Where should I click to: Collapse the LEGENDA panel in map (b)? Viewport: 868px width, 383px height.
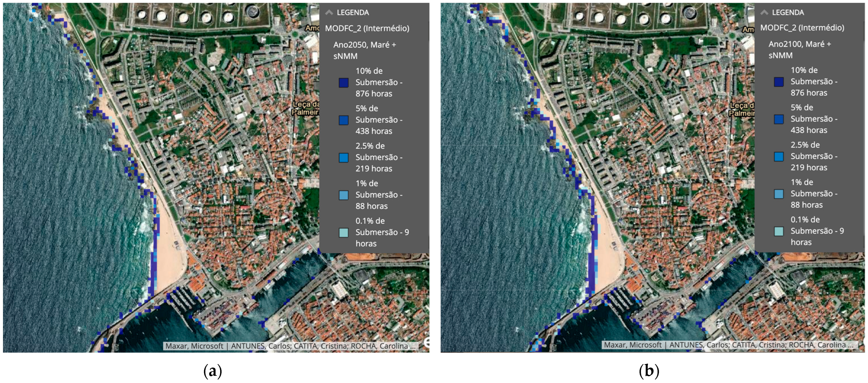tap(764, 13)
